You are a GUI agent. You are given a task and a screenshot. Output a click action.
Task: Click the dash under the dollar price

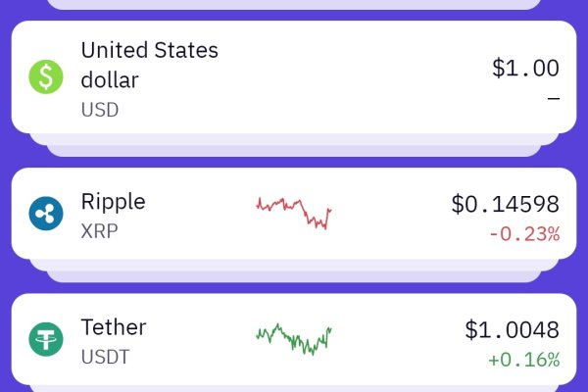[x=554, y=98]
